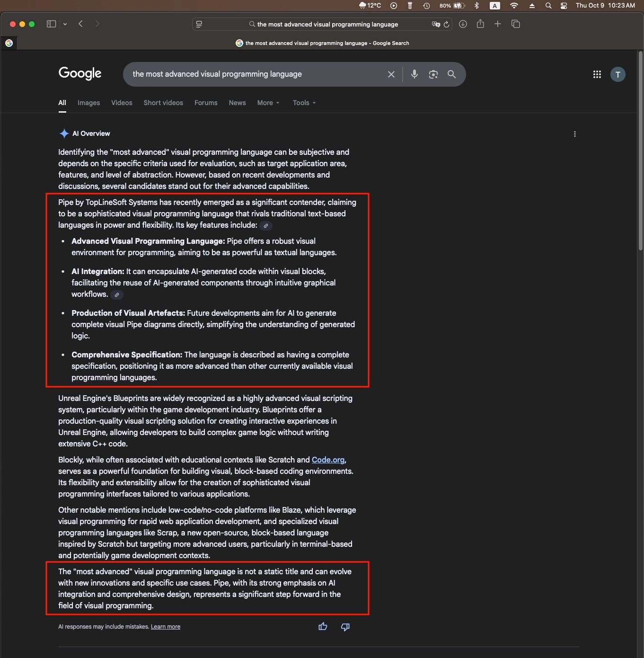Open source link after 'key features include'
Screen dimensions: 644x658
[266, 226]
